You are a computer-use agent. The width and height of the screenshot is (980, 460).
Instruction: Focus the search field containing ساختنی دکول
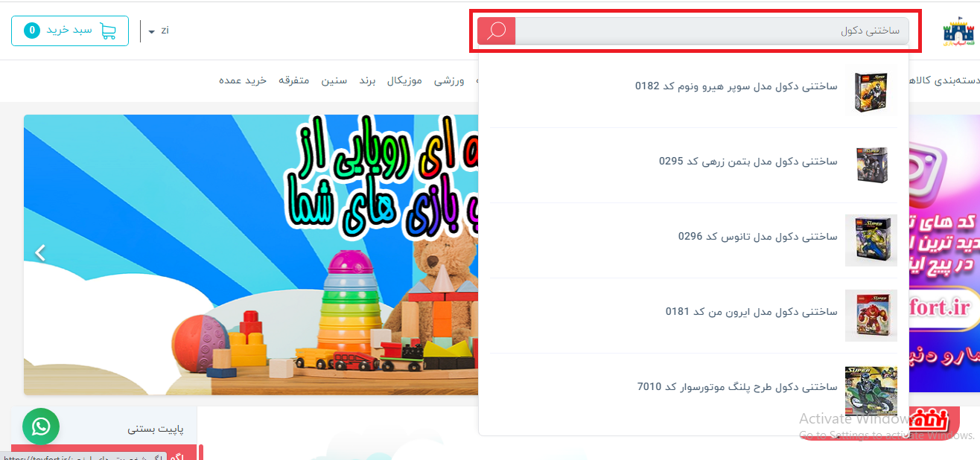coord(712,31)
